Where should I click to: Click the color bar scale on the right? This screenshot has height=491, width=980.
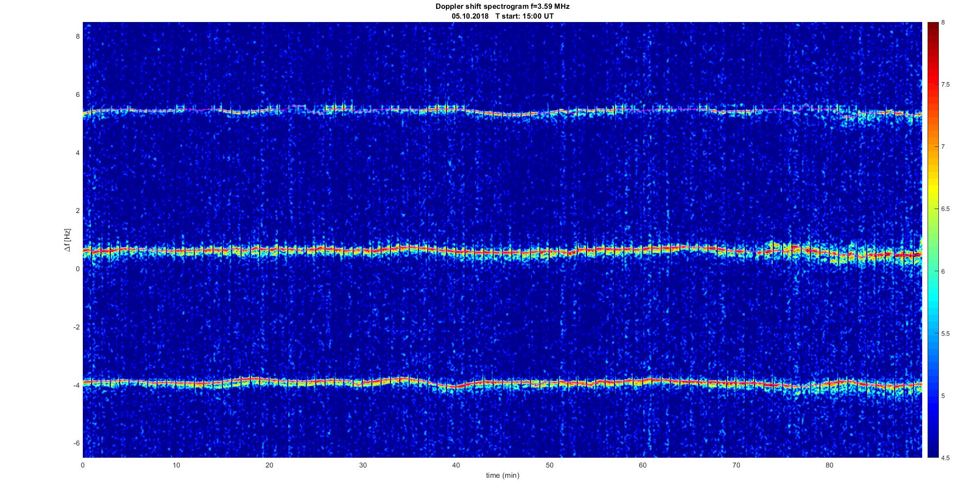point(932,240)
